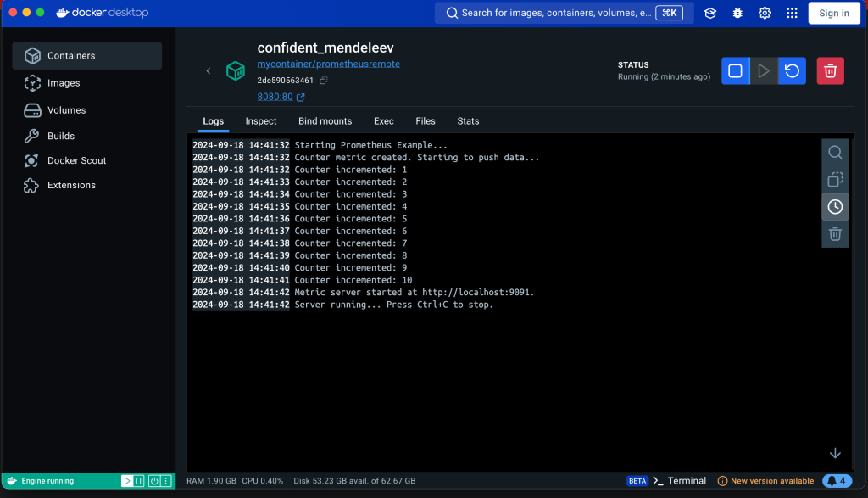Copy logs to clipboard icon

(x=835, y=180)
